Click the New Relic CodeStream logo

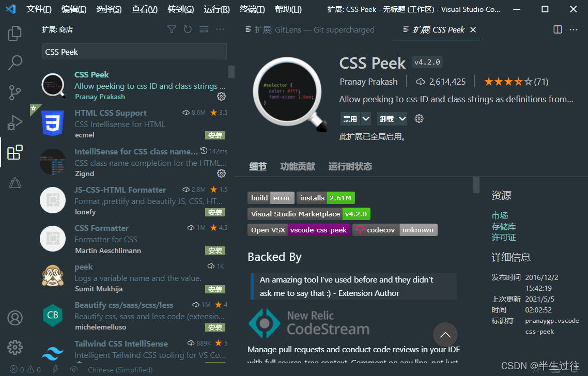(309, 323)
